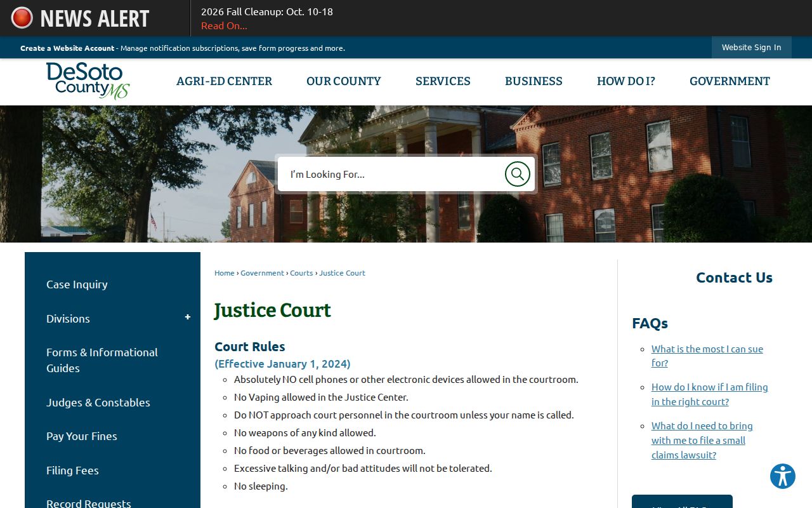Click the No sleeping rule text

click(x=261, y=486)
